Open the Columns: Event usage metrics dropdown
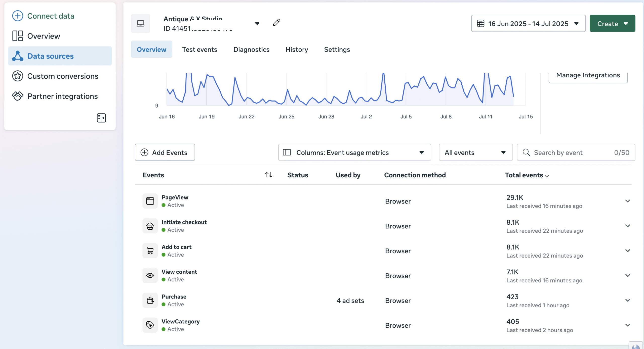Screen dimensions: 644x349 point(354,153)
